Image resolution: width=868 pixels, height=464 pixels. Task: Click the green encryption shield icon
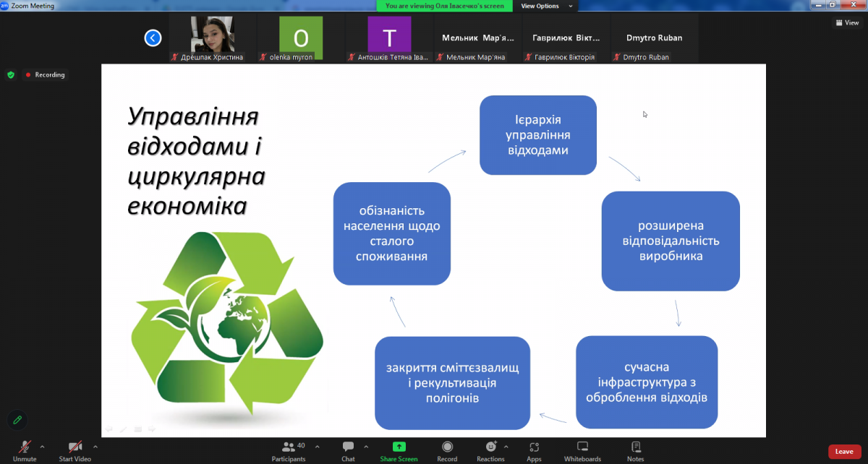pyautogui.click(x=10, y=74)
